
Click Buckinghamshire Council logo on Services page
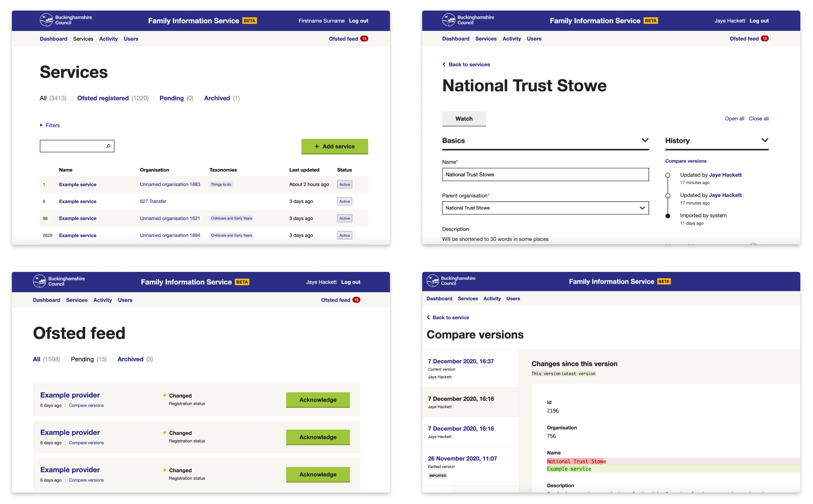pyautogui.click(x=46, y=20)
